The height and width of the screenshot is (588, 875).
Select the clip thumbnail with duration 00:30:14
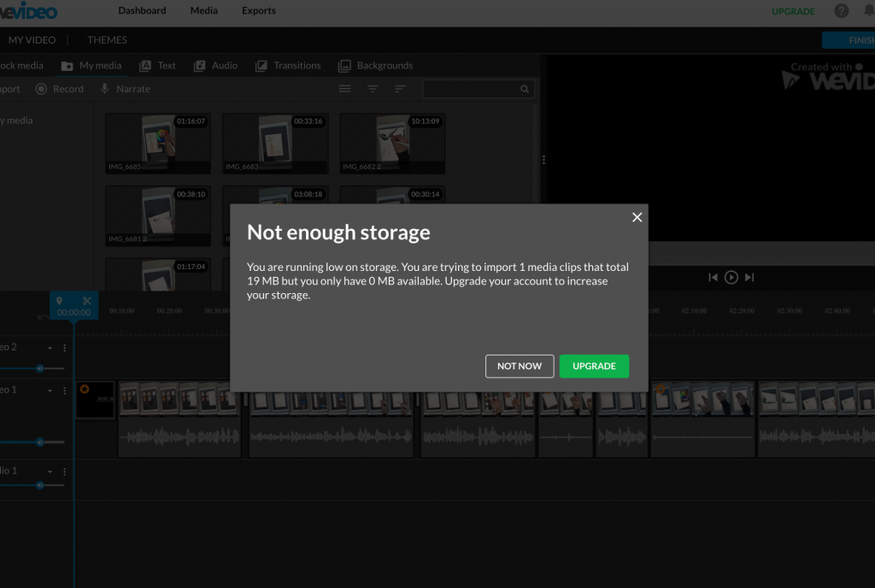[x=392, y=195]
